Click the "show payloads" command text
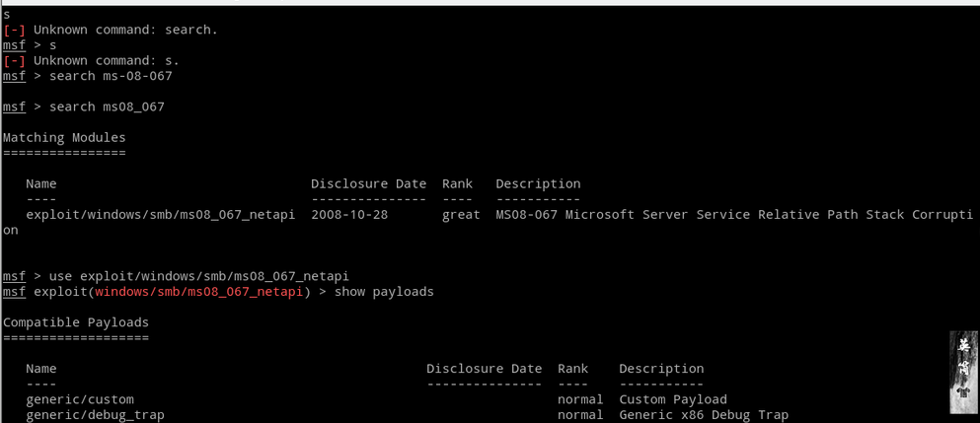980x423 pixels. coord(384,292)
